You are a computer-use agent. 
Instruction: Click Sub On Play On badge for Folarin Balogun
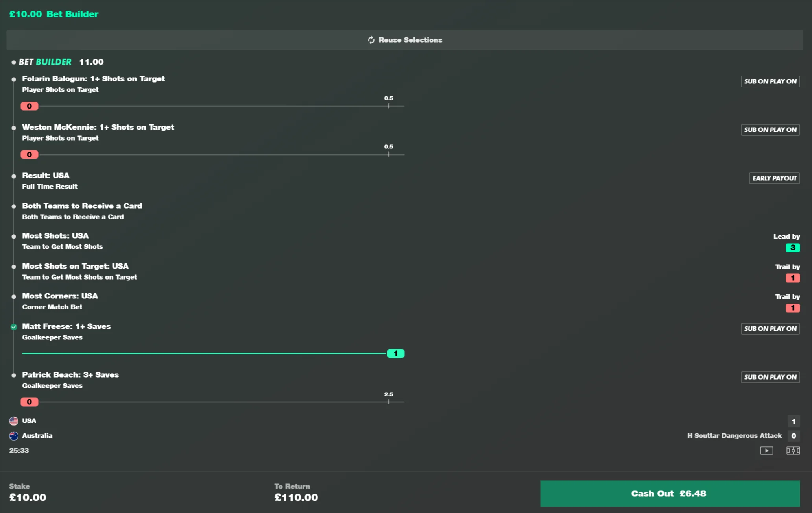770,81
